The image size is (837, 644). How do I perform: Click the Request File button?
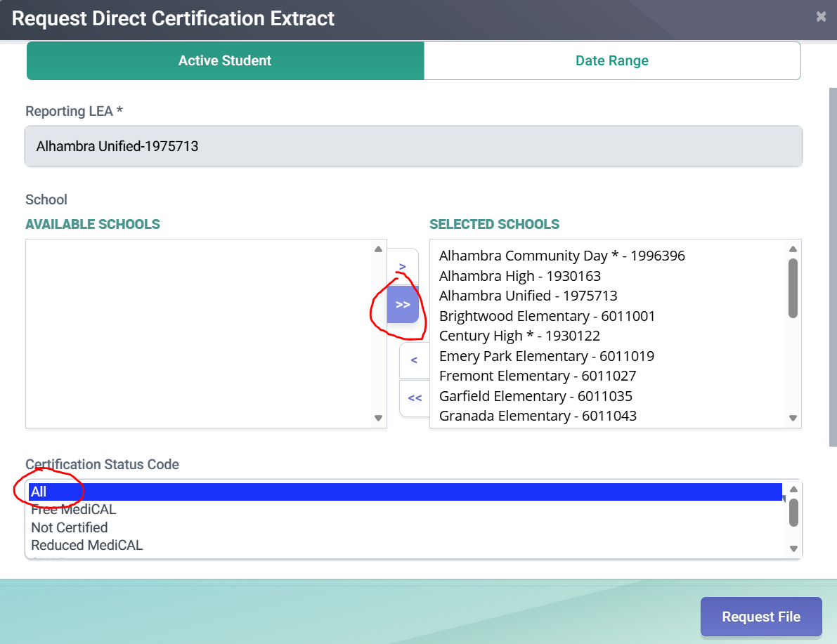(761, 617)
